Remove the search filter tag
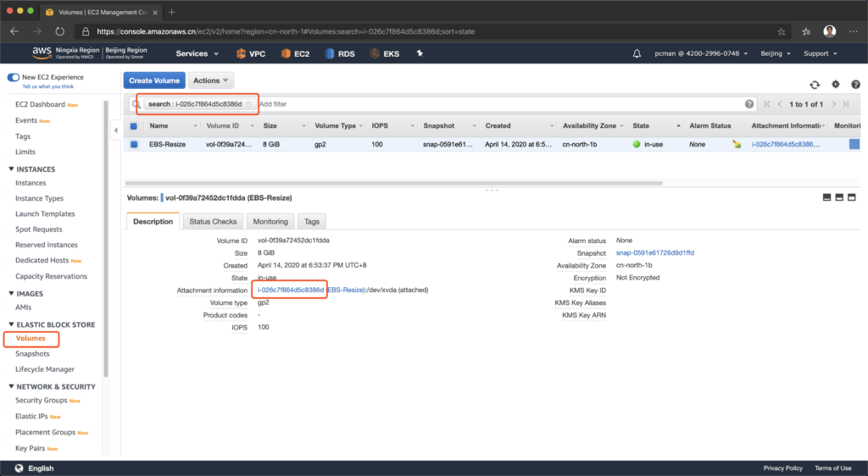The height and width of the screenshot is (476, 868). [x=248, y=104]
